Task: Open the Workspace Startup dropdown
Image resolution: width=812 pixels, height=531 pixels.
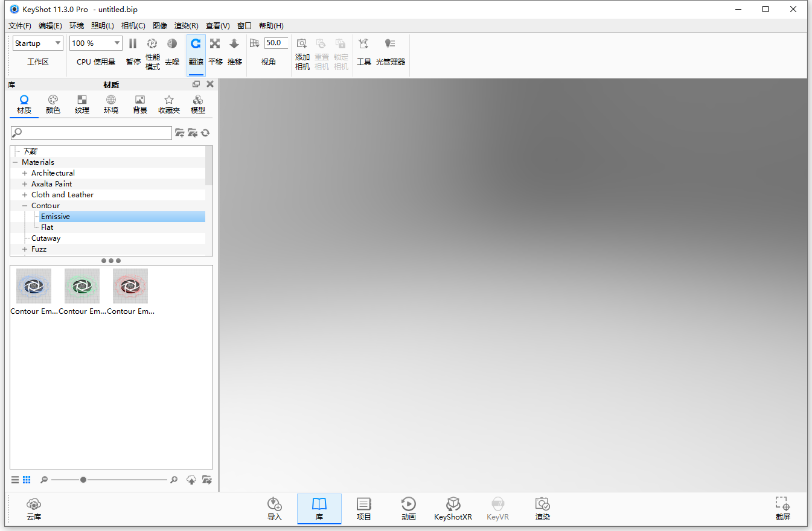Action: click(37, 43)
